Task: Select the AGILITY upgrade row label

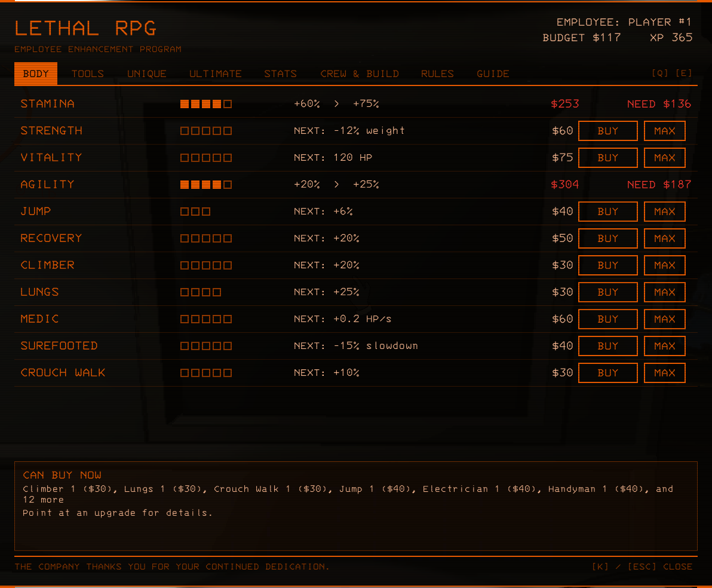Action: (47, 185)
